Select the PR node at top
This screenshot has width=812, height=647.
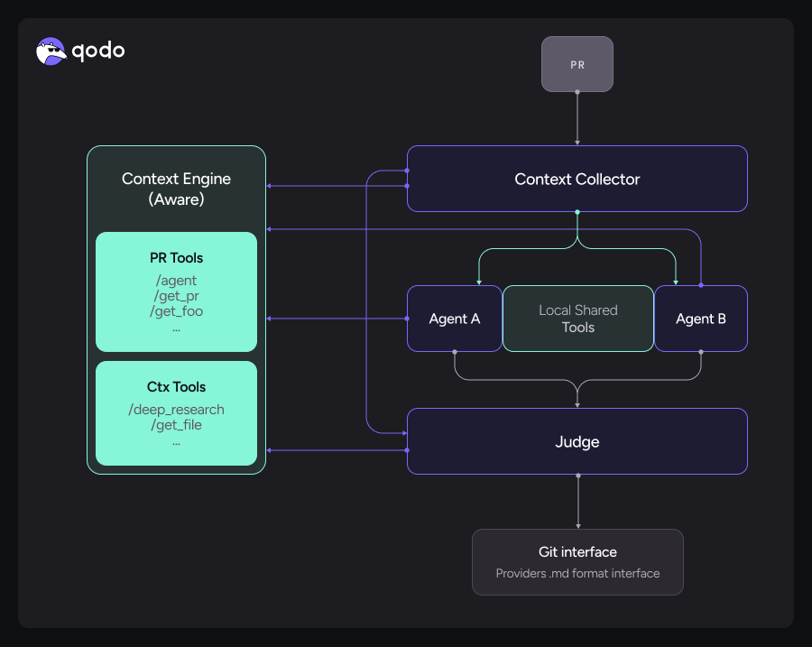click(577, 64)
